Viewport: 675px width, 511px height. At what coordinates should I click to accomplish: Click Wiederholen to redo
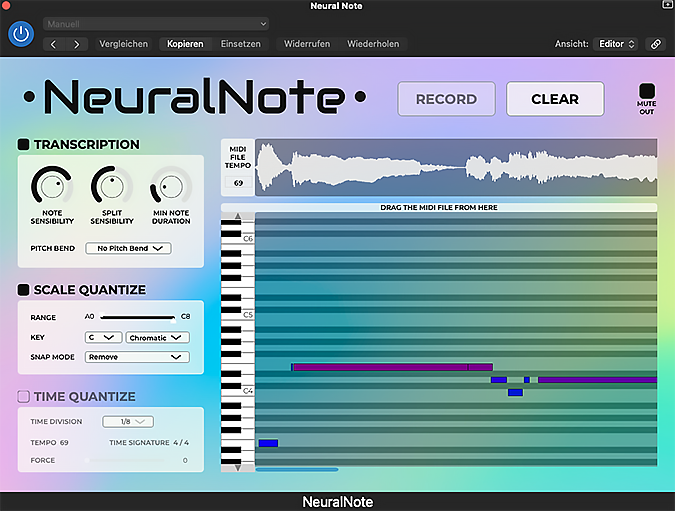pyautogui.click(x=373, y=44)
